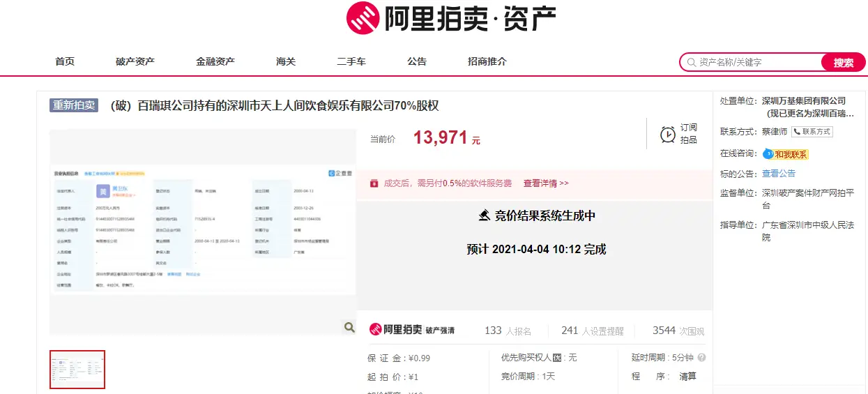Click the 程序: 清算 text
The image size is (868, 394).
coord(664,377)
